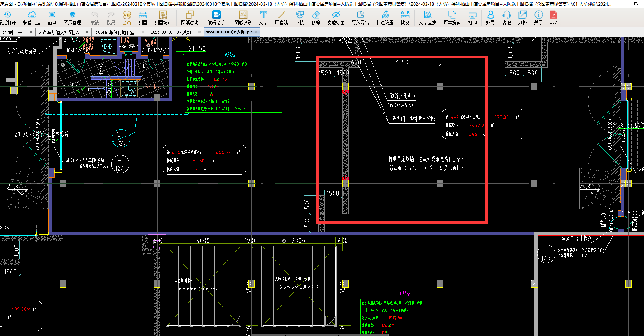Click the 2/08 section reference bubble
The width and height of the screenshot is (644, 336).
coord(121,138)
